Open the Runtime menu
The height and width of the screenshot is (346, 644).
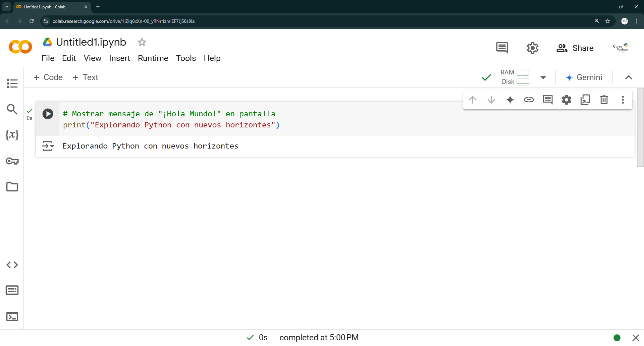(153, 58)
